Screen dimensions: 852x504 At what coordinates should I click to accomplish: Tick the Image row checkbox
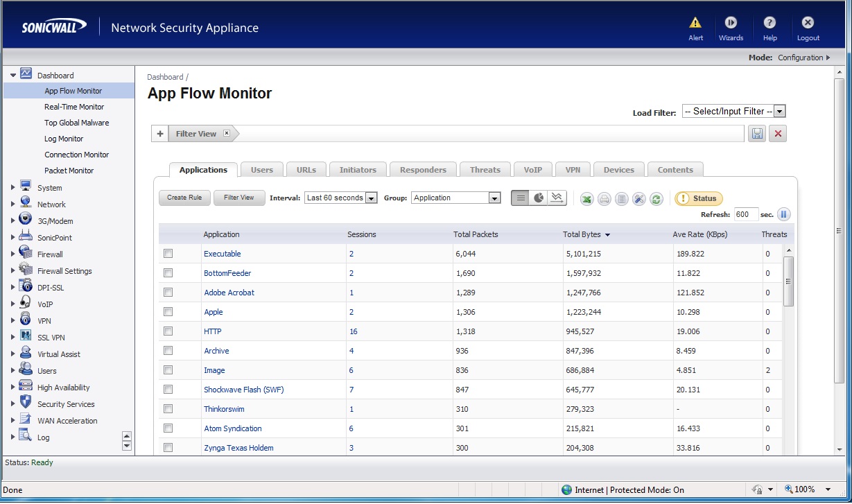pyautogui.click(x=168, y=370)
